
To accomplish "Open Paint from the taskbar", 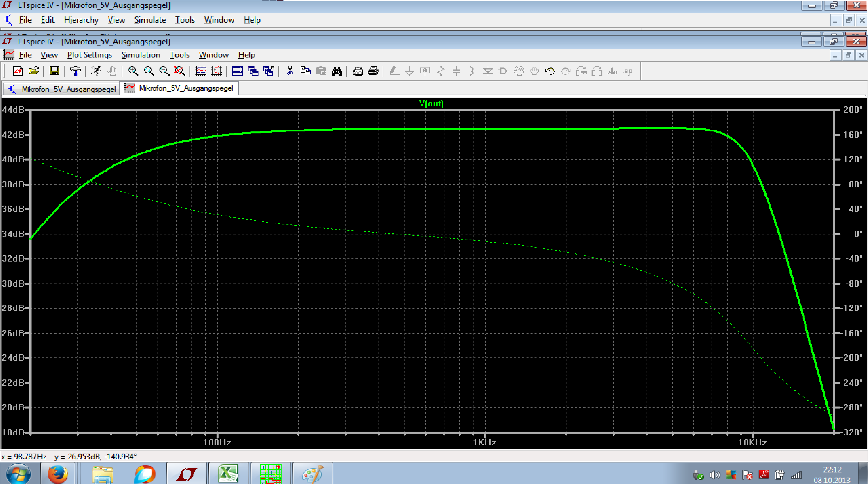I will pos(313,474).
